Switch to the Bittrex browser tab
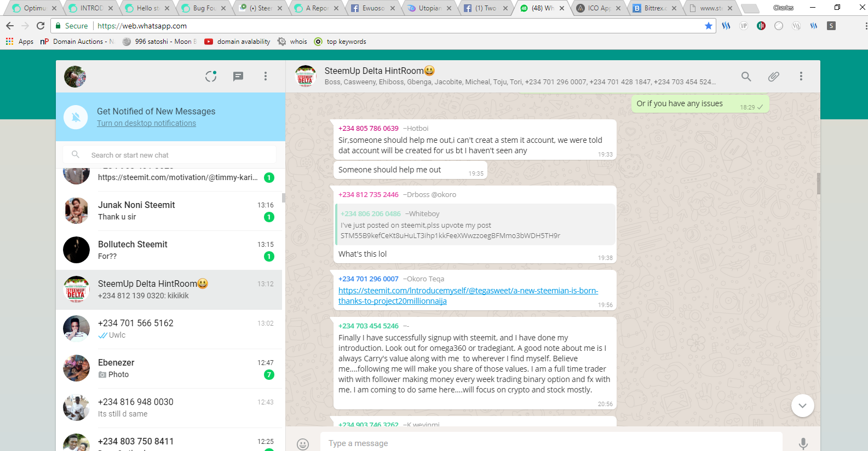 tap(653, 8)
